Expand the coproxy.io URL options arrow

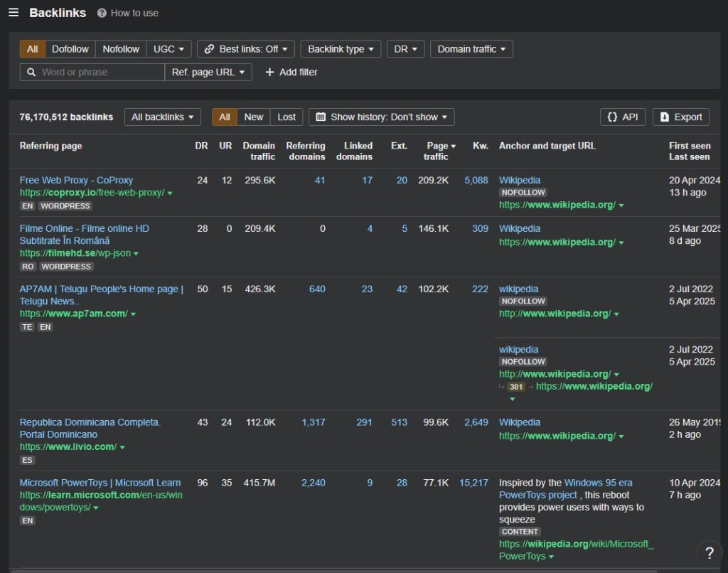[x=170, y=193]
